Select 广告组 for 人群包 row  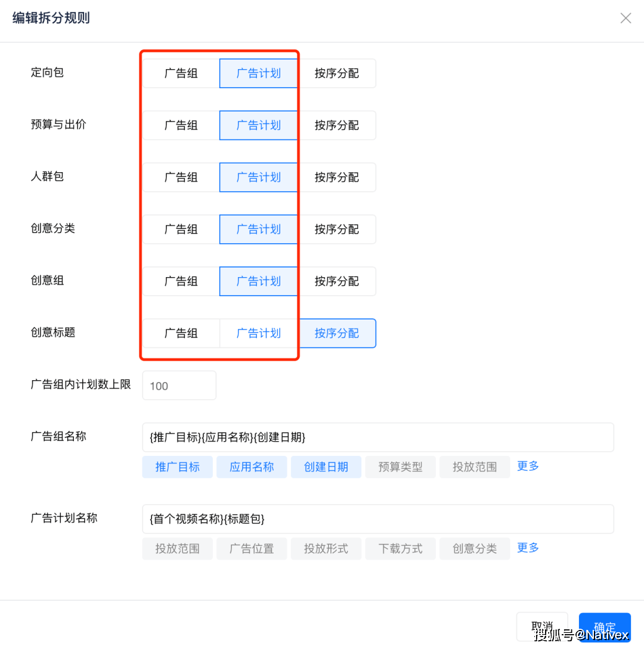tap(181, 177)
